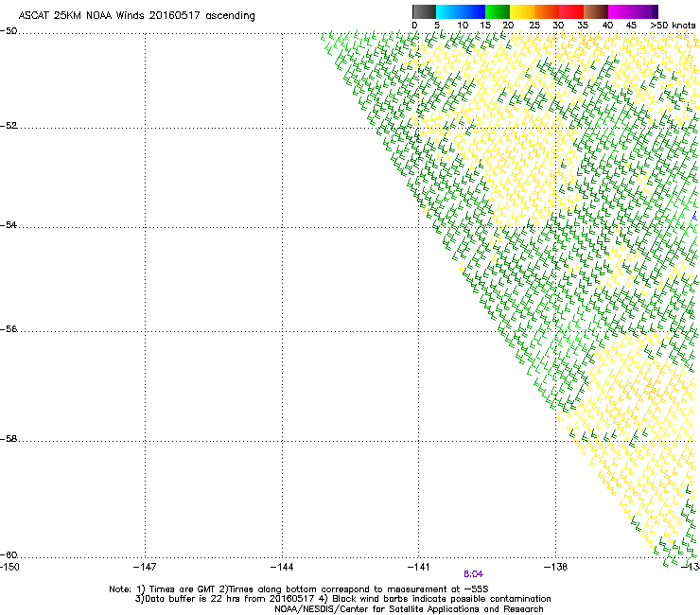700x615 pixels.
Task: Select the orange 25-30 knots legend segment
Action: click(x=547, y=11)
